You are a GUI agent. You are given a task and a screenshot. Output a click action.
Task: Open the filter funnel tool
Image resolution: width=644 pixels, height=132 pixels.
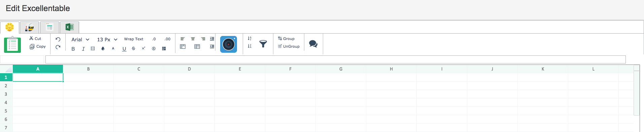[263, 44]
